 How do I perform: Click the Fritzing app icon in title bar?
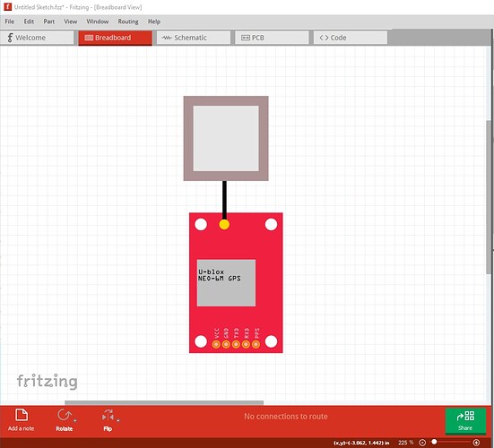coord(7,6)
